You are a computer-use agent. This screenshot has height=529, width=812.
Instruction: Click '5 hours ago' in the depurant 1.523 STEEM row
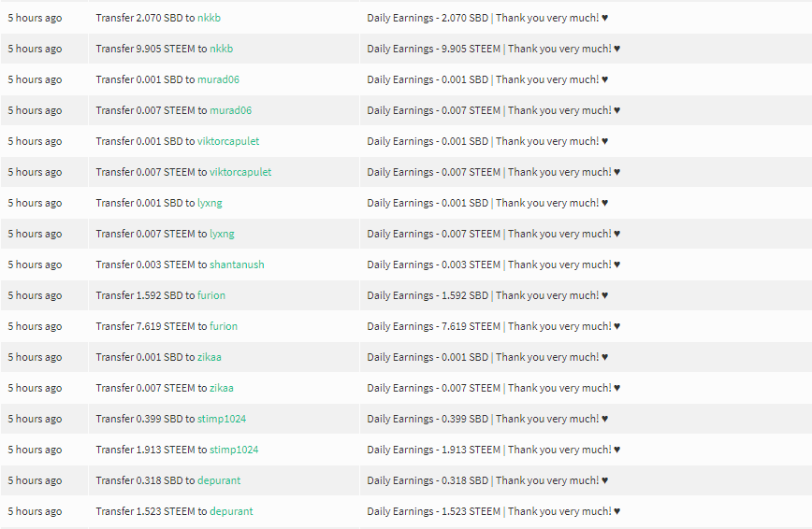point(35,511)
